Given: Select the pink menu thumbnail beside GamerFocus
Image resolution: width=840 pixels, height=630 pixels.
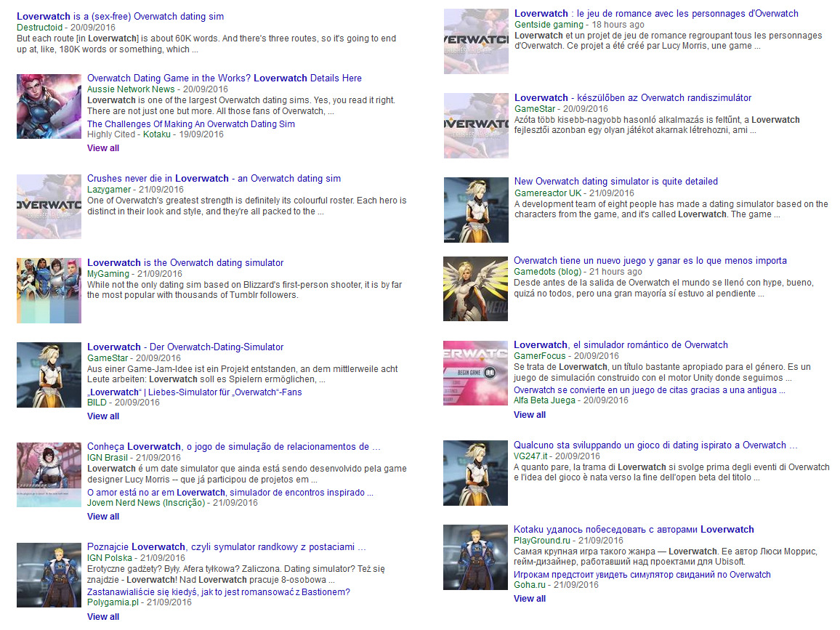Looking at the screenshot, I should tap(476, 373).
